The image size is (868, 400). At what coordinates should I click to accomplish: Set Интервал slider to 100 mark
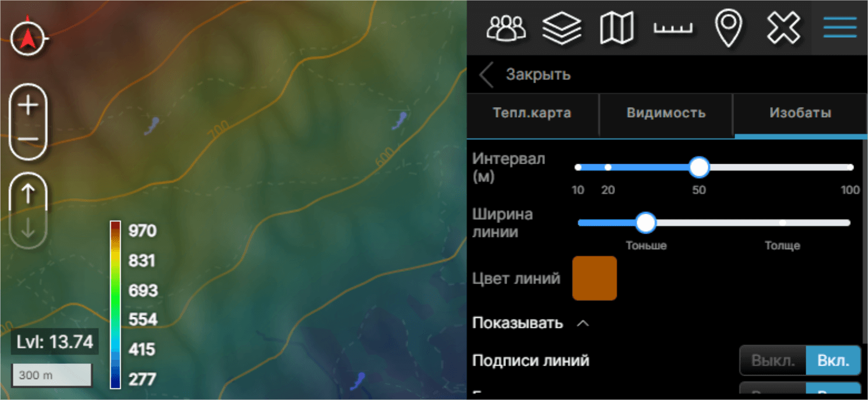[850, 168]
